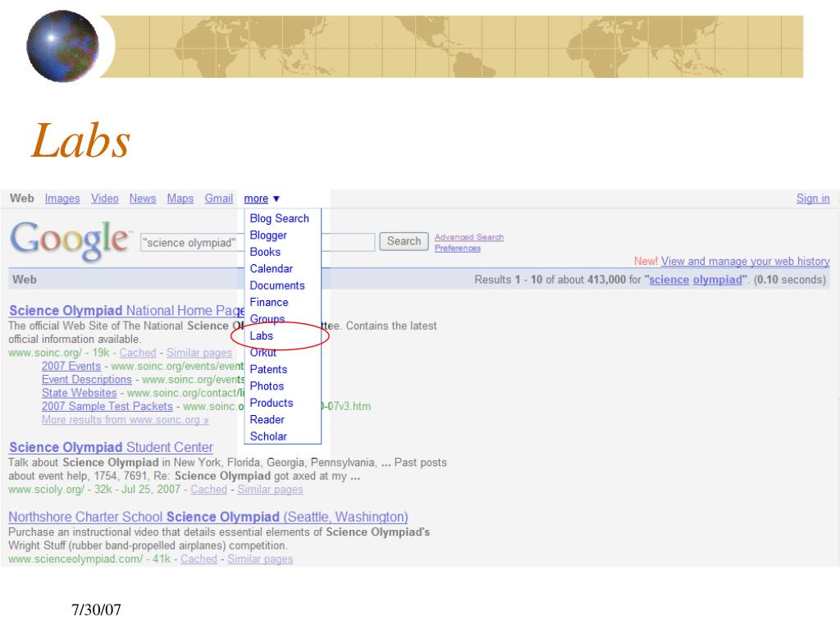Viewport: 840px width, 630px height.
Task: Open Northshore Charter School Science Olympiad result
Action: coord(208,517)
